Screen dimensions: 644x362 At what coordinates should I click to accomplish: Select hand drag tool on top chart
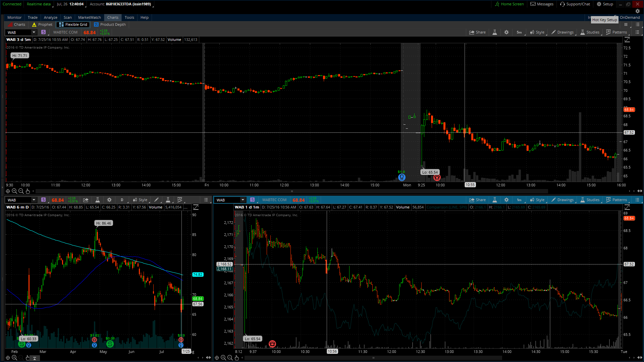coord(28,191)
